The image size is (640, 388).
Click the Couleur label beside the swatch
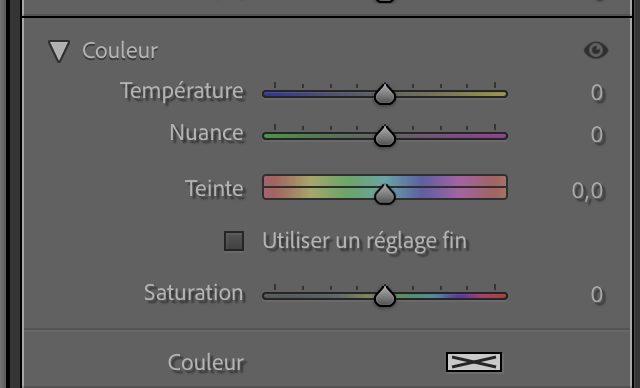(x=206, y=362)
